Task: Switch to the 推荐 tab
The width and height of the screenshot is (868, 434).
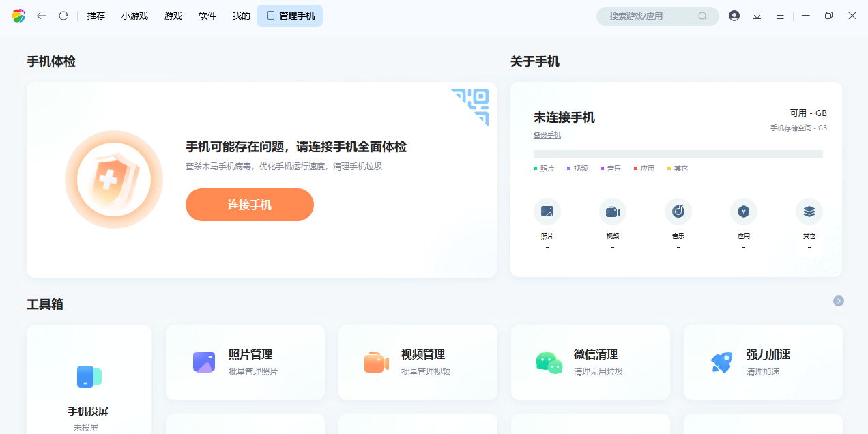Action: 96,16
